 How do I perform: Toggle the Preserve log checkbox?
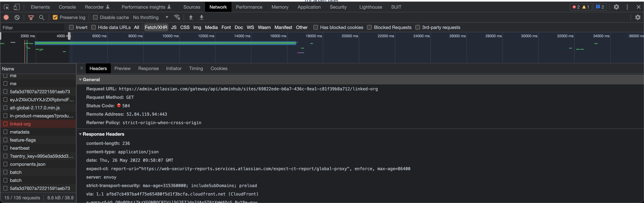click(x=55, y=17)
